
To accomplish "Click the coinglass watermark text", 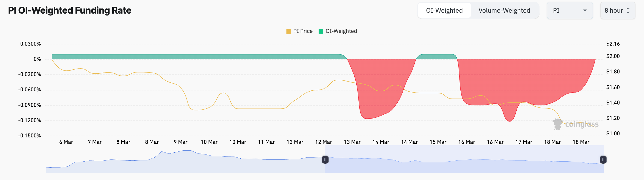I will (x=582, y=124).
